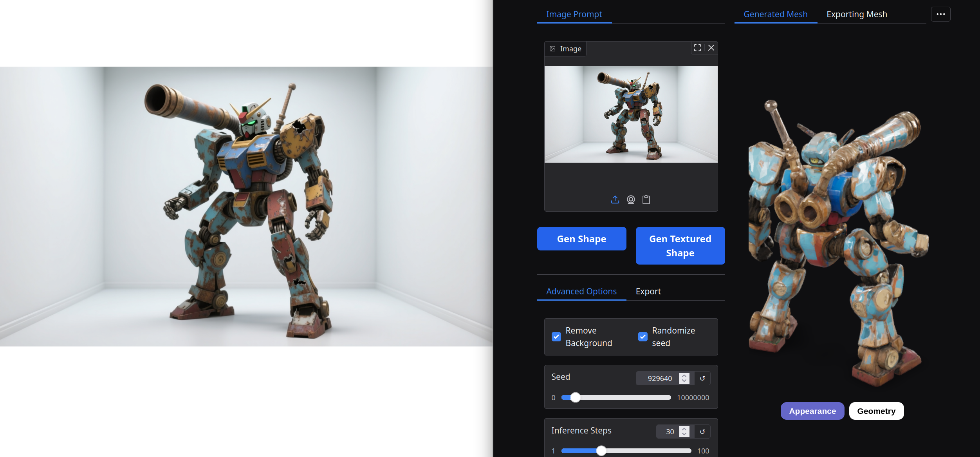Increase Inference Steps with the up arrow
The width and height of the screenshot is (980, 457).
coord(684,429)
